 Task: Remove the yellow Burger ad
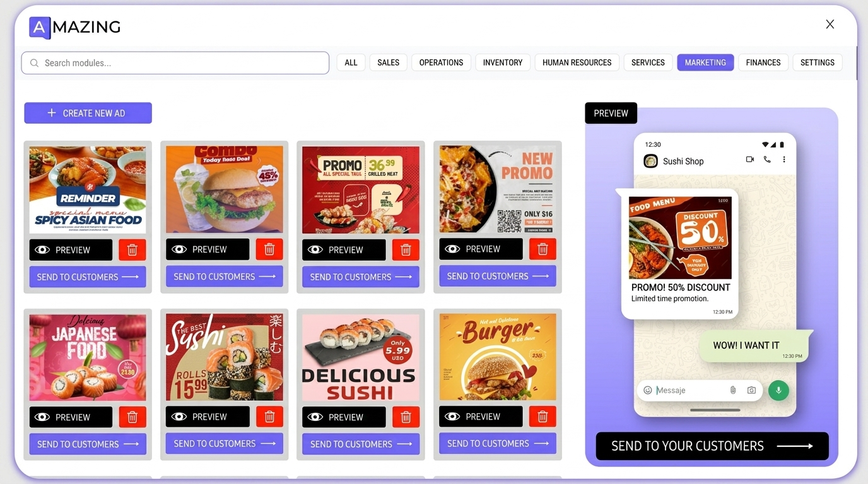(542, 417)
